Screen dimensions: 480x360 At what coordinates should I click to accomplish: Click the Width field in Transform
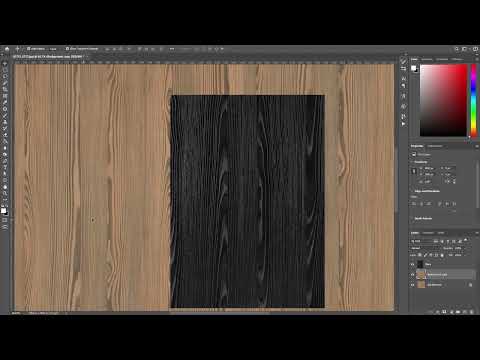430,168
